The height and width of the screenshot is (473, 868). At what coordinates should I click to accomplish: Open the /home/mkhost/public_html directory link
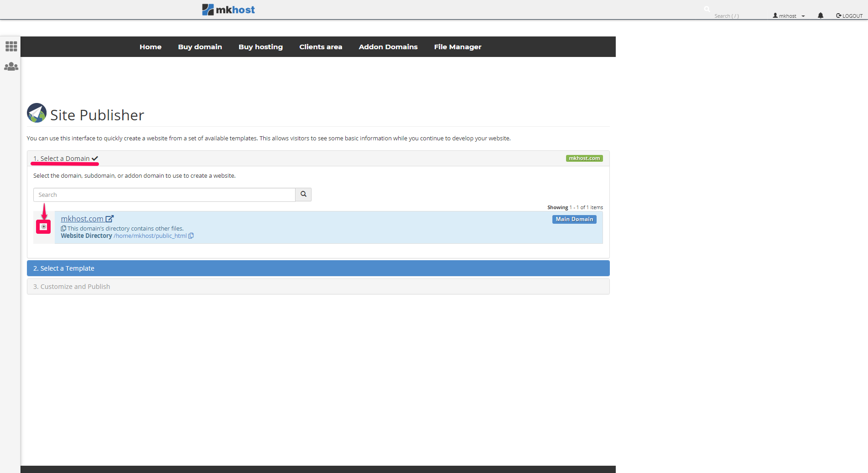click(x=150, y=236)
